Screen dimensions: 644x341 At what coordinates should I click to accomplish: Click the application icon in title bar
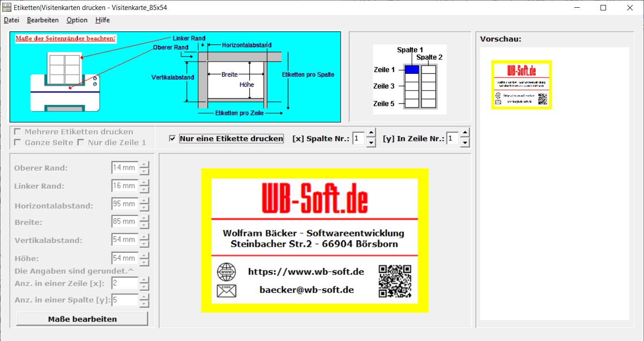[x=7, y=8]
